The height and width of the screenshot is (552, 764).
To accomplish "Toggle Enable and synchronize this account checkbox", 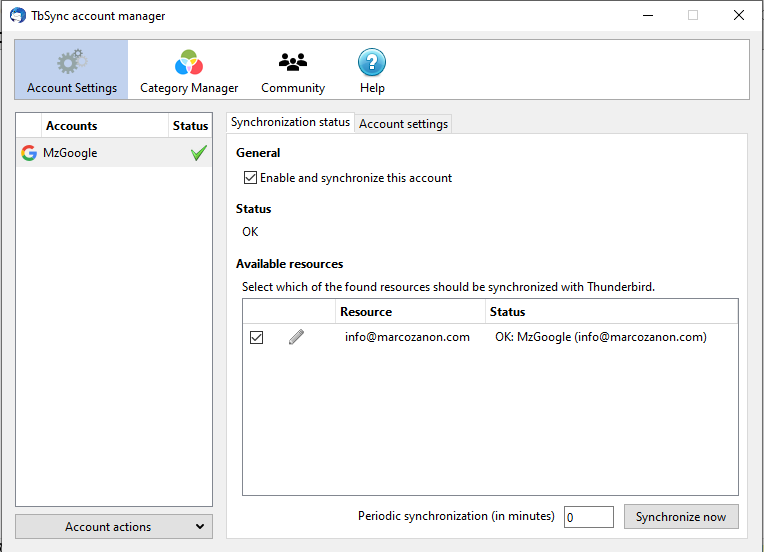I will (x=250, y=177).
